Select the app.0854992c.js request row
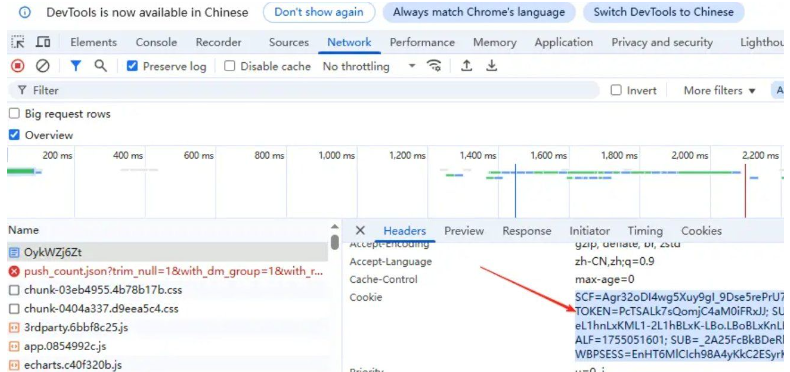790x372 pixels. pos(167,346)
